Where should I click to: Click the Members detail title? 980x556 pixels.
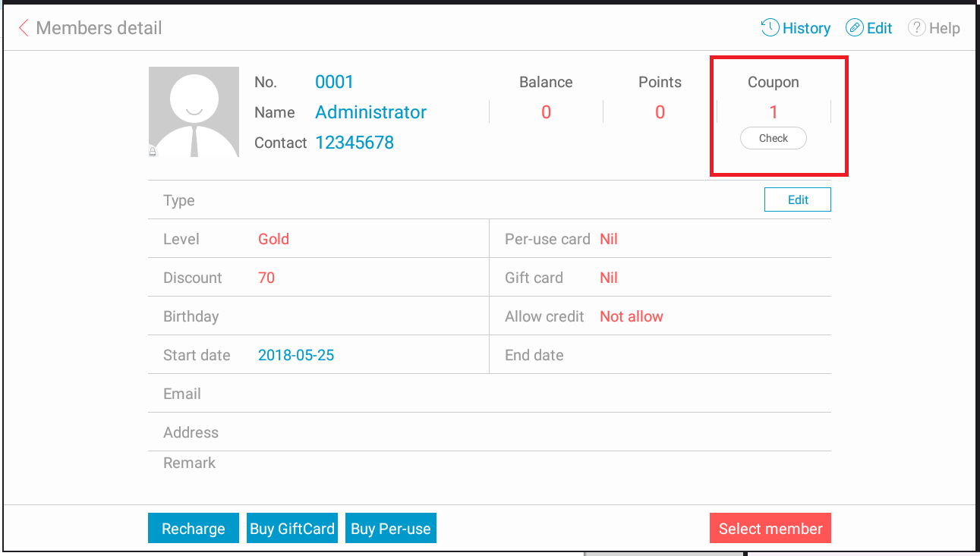[x=99, y=28]
